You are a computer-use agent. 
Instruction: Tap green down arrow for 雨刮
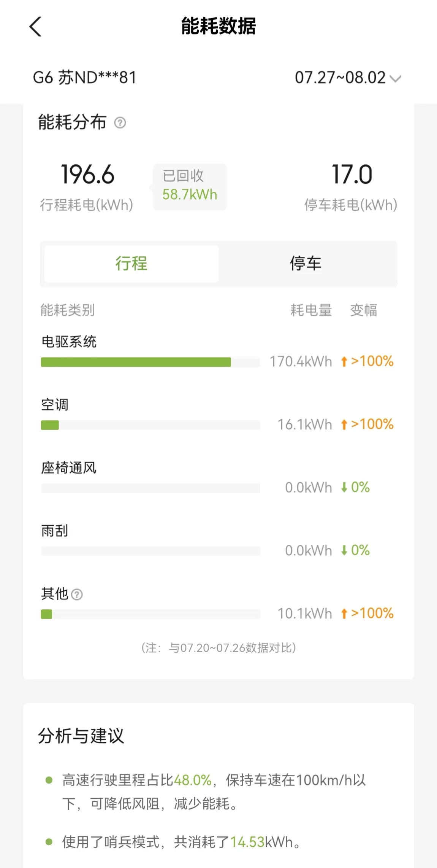[344, 550]
